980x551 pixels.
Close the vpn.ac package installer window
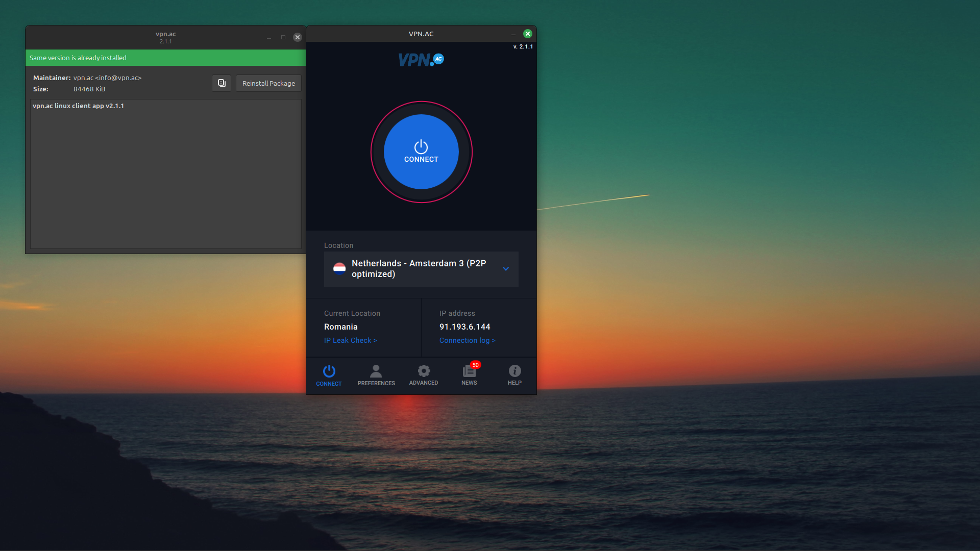(298, 37)
